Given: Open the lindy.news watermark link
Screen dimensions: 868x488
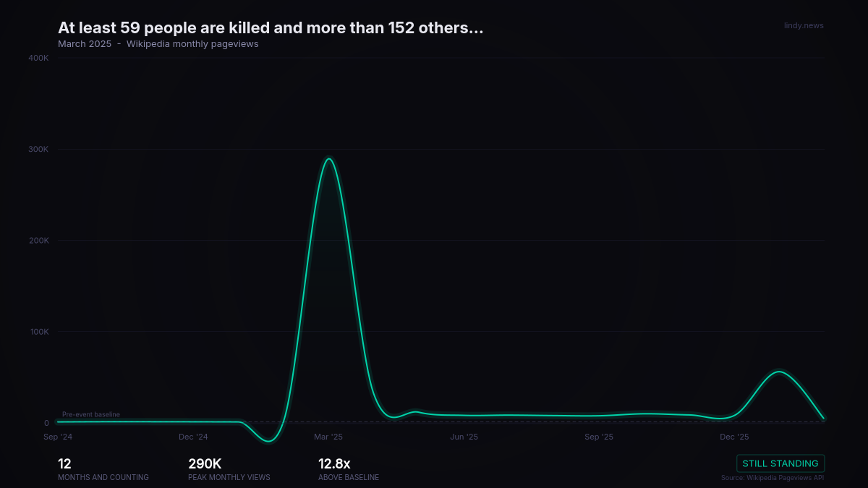Looking at the screenshot, I should coord(804,25).
